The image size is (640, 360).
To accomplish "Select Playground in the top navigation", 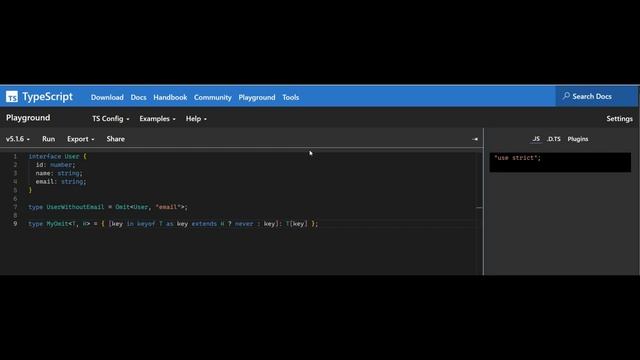I will point(257,97).
